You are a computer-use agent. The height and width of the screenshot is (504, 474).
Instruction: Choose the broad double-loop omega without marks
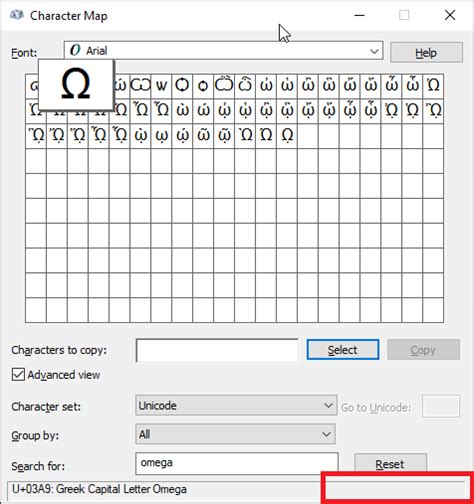point(140,86)
